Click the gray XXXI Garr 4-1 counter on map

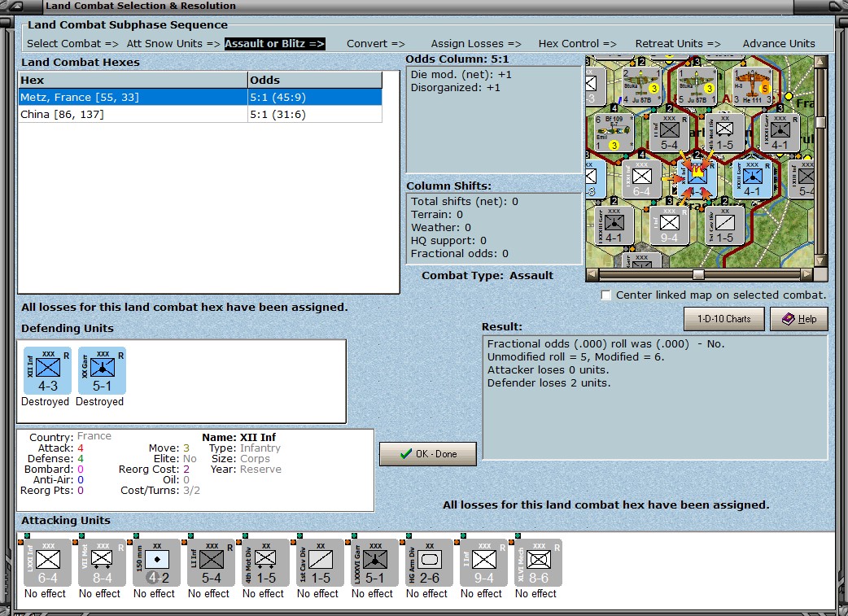click(x=780, y=133)
